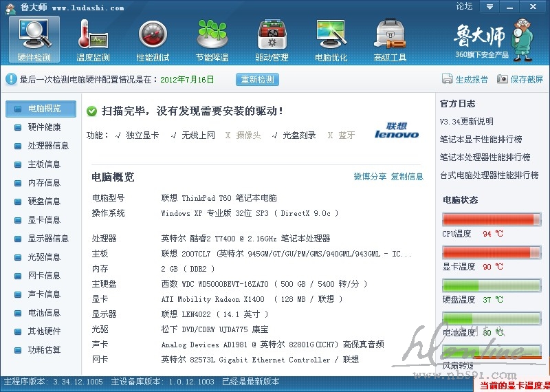Click the green scan-complete checkmark icon
Viewport: 550px width, 392px height.
click(x=91, y=111)
